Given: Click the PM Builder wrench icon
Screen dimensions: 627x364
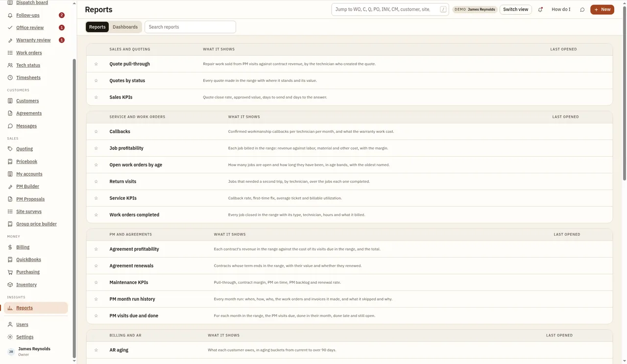Looking at the screenshot, I should 10,187.
